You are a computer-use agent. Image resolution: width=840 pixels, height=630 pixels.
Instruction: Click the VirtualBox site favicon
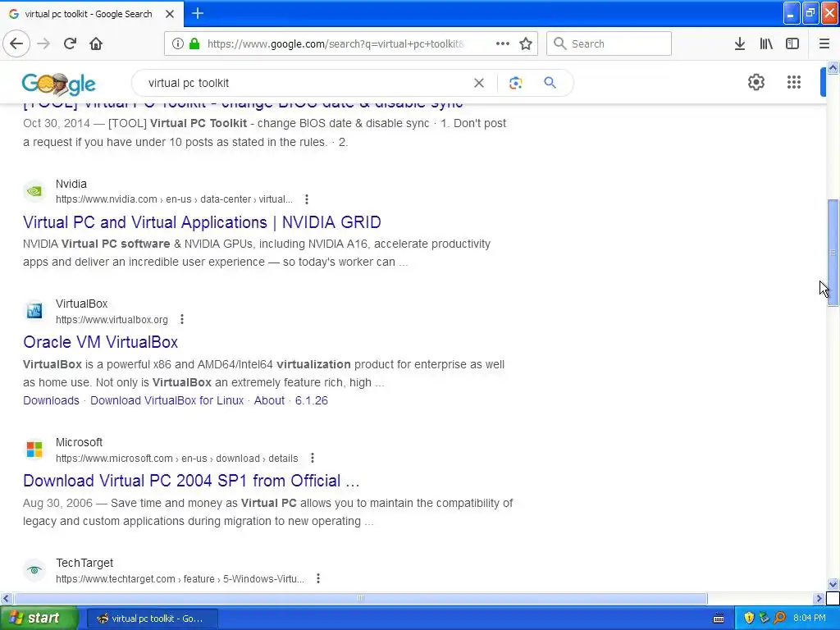point(34,311)
